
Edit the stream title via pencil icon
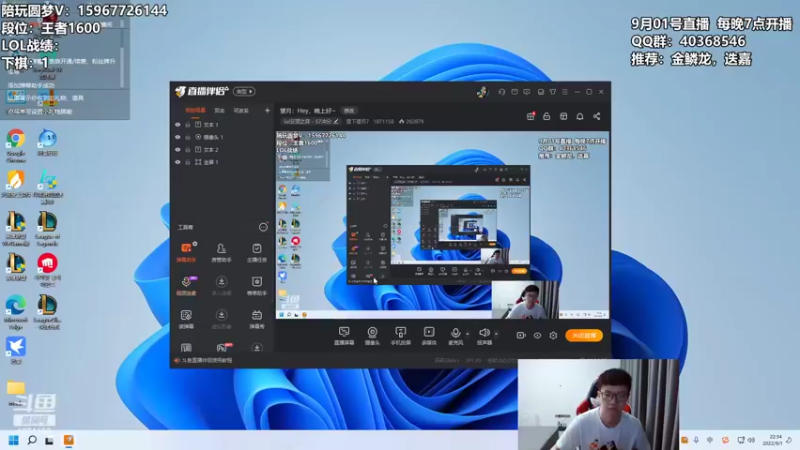point(336,121)
